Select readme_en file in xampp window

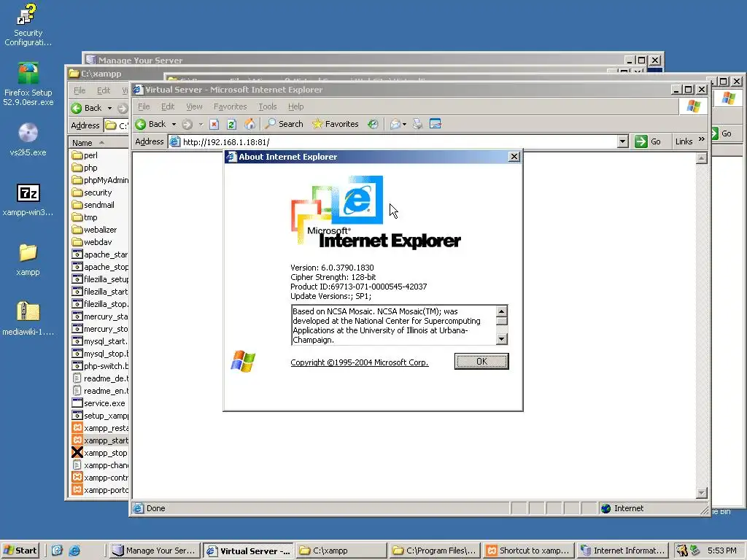100,391
